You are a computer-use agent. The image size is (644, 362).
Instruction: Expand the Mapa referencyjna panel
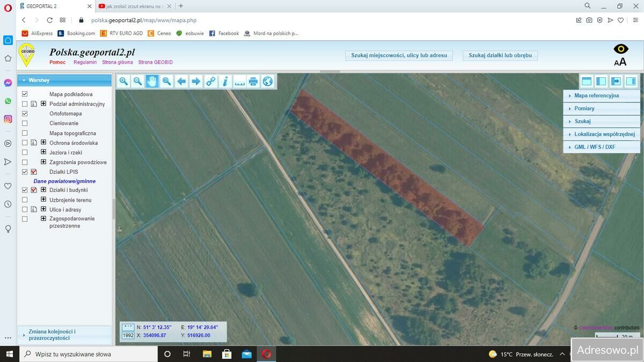[x=602, y=95]
